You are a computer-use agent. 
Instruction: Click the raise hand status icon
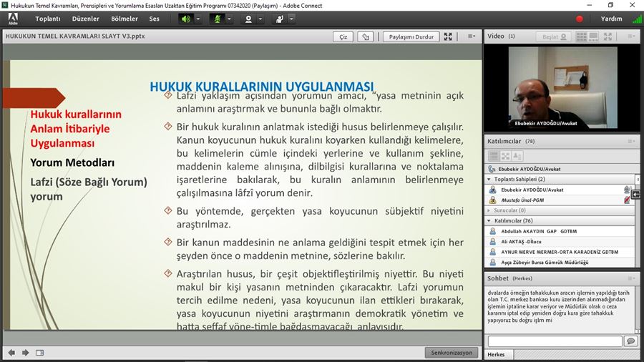280,19
